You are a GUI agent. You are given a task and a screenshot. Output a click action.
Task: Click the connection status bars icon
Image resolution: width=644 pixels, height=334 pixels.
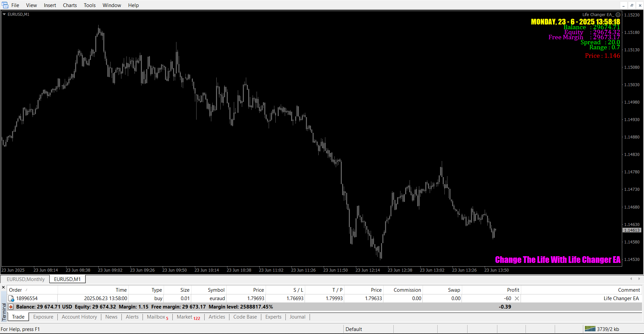590,329
